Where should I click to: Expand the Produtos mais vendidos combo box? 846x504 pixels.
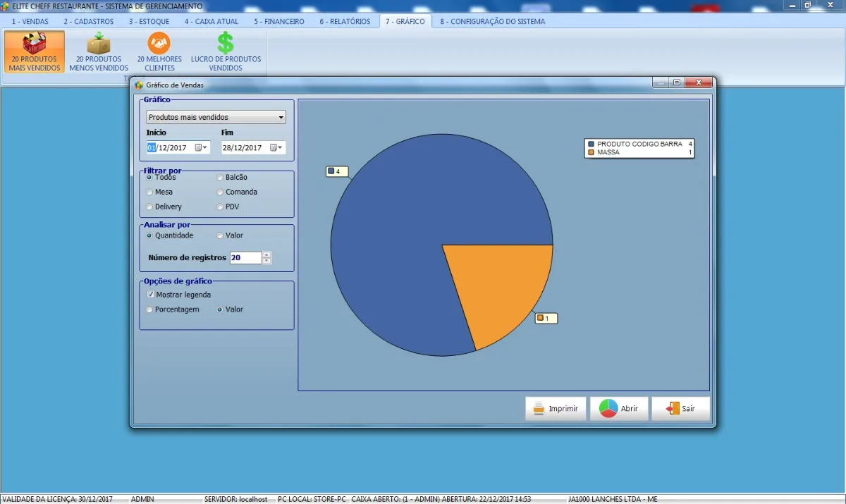pos(281,117)
